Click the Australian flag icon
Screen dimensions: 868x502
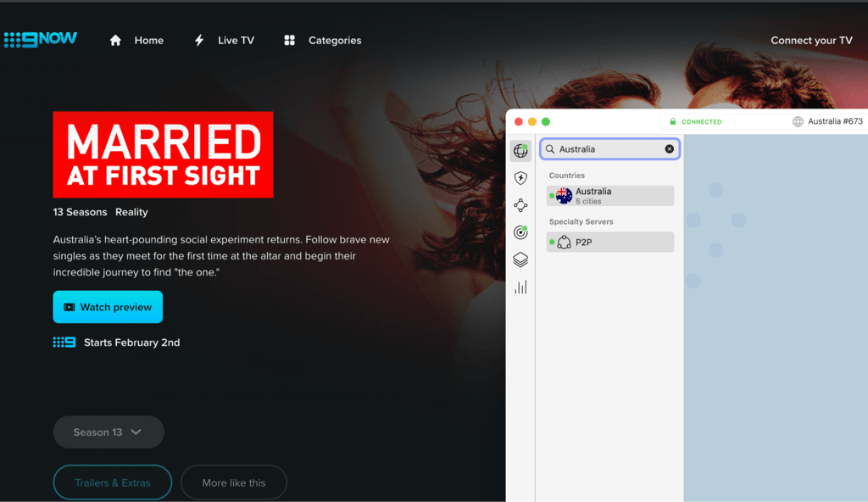click(564, 196)
